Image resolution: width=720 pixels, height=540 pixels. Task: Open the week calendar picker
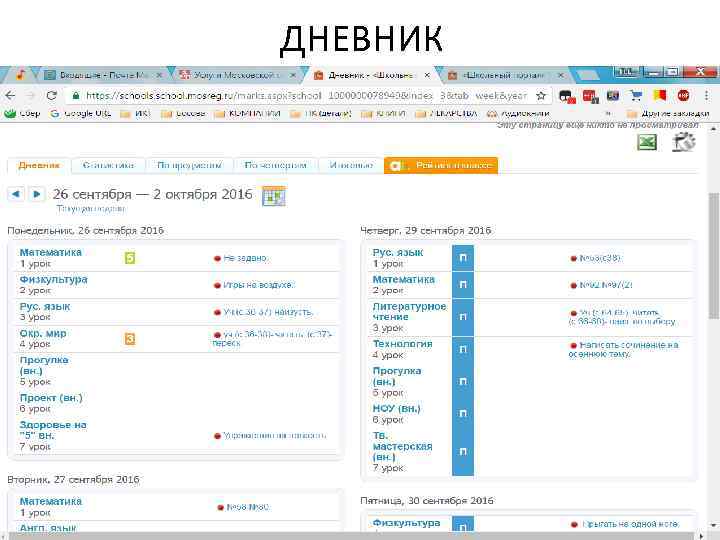click(274, 196)
